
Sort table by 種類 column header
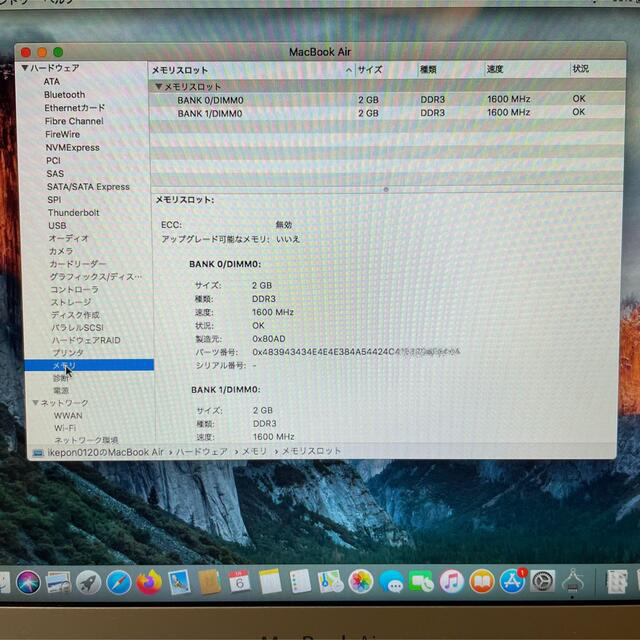(x=428, y=70)
